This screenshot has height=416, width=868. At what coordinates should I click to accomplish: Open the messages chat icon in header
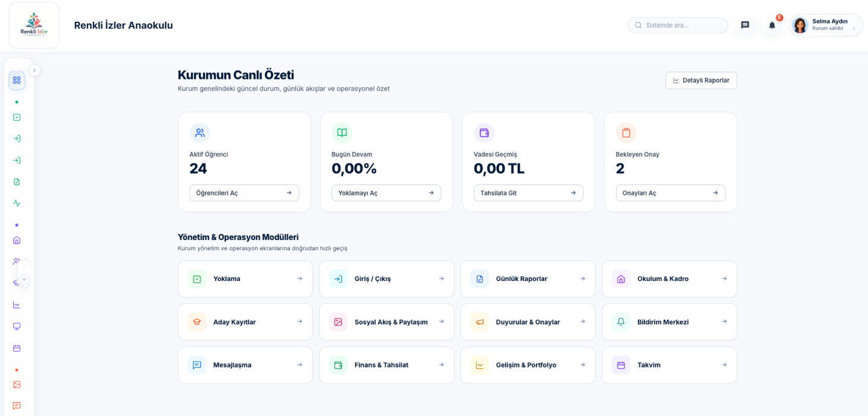(x=745, y=25)
